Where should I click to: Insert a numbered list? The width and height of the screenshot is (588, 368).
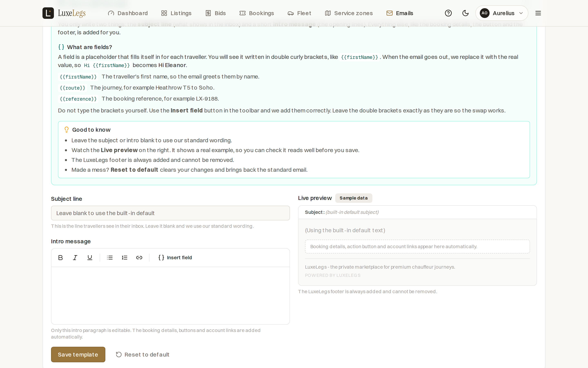pos(125,258)
